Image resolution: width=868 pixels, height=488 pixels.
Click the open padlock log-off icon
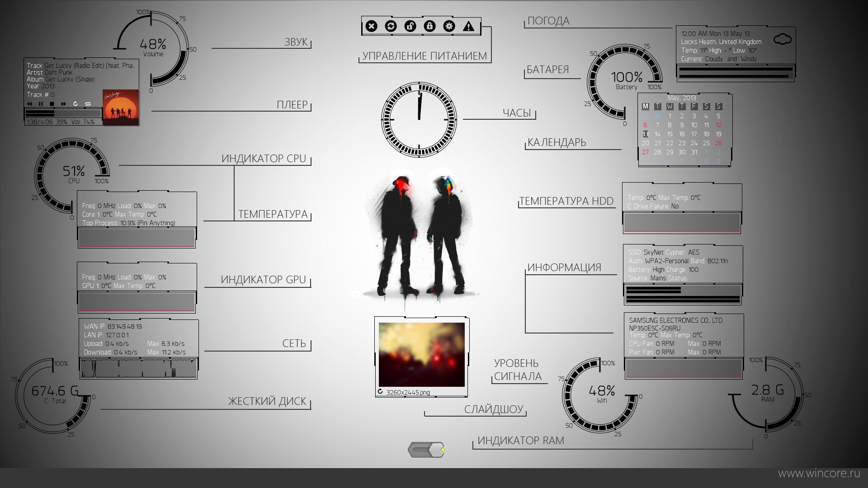pyautogui.click(x=410, y=26)
